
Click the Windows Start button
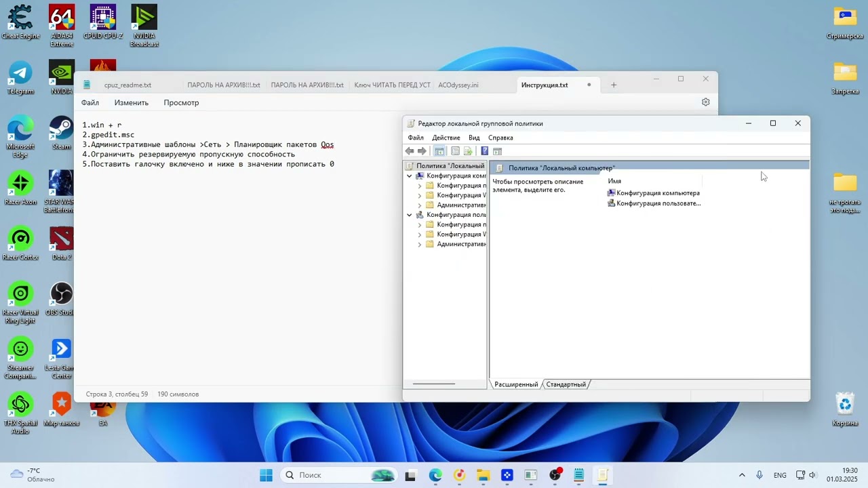[266, 475]
